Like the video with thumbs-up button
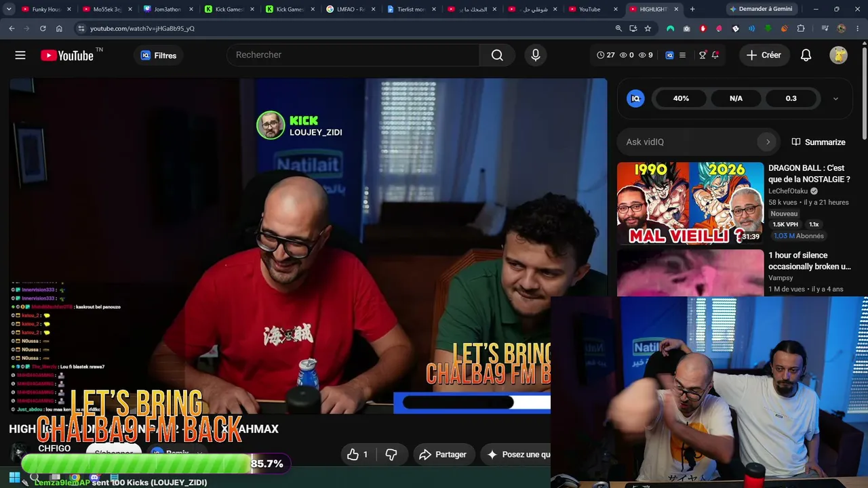This screenshot has height=488, width=868. click(x=358, y=455)
